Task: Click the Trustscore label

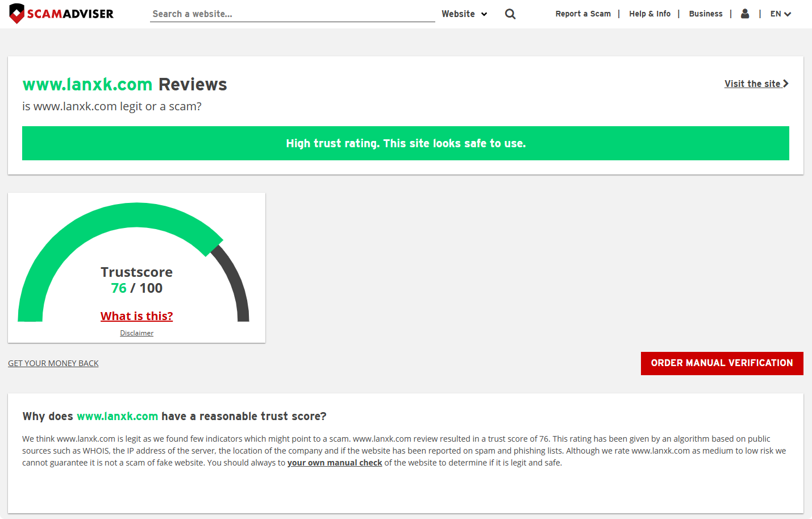Action: pyautogui.click(x=137, y=272)
